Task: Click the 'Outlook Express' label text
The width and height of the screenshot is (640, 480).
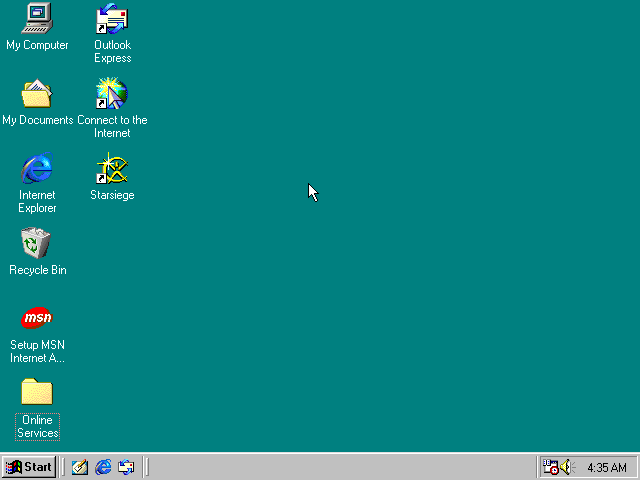Action: [x=113, y=51]
